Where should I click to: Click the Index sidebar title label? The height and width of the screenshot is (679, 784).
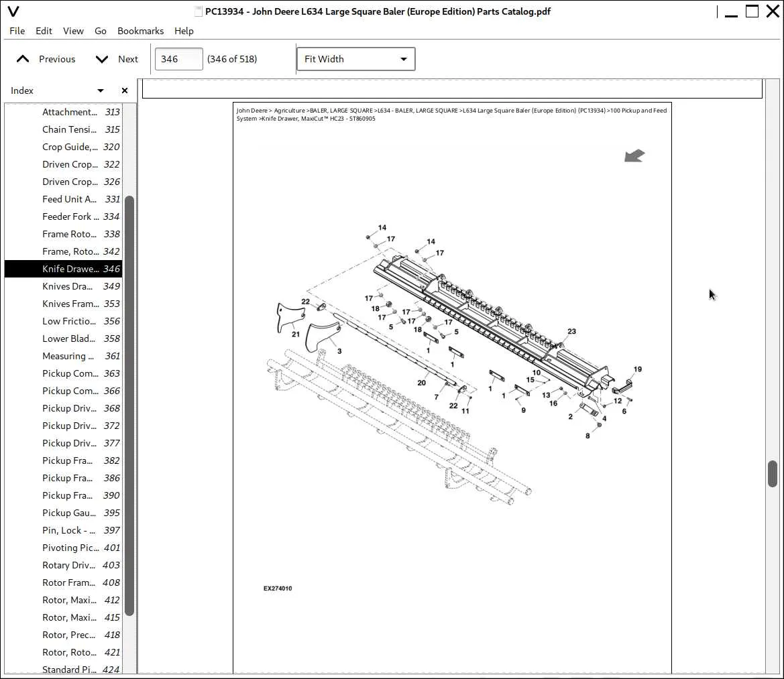(22, 90)
